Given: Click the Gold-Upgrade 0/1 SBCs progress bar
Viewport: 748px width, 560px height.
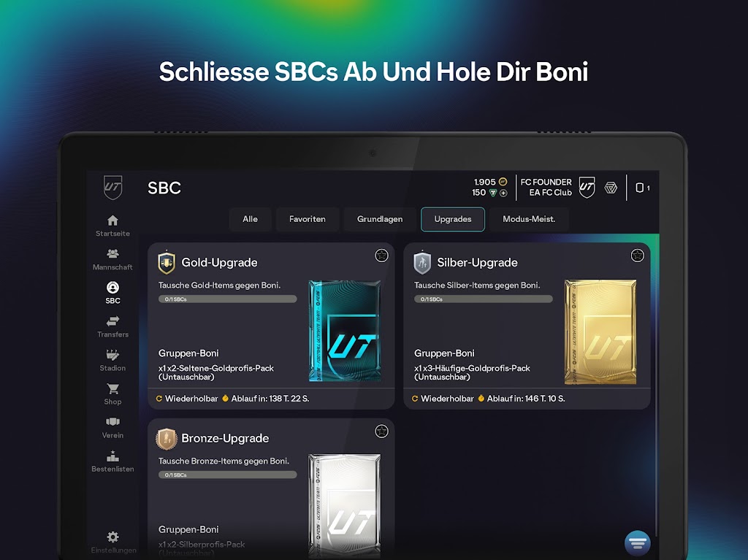Looking at the screenshot, I should (228, 299).
